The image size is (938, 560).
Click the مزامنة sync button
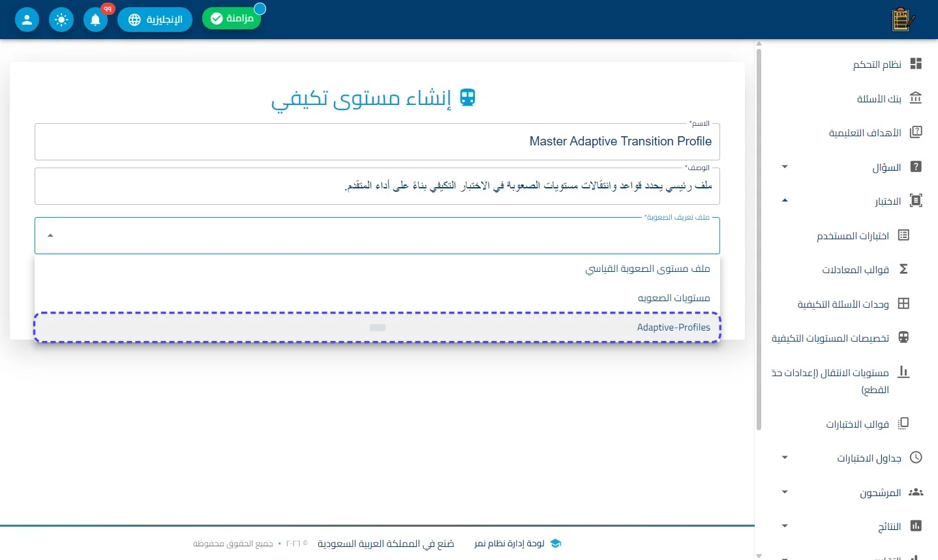pyautogui.click(x=232, y=18)
